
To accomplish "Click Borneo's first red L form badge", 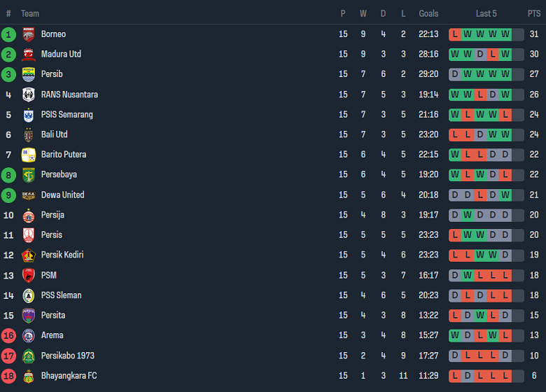I will 455,34.
